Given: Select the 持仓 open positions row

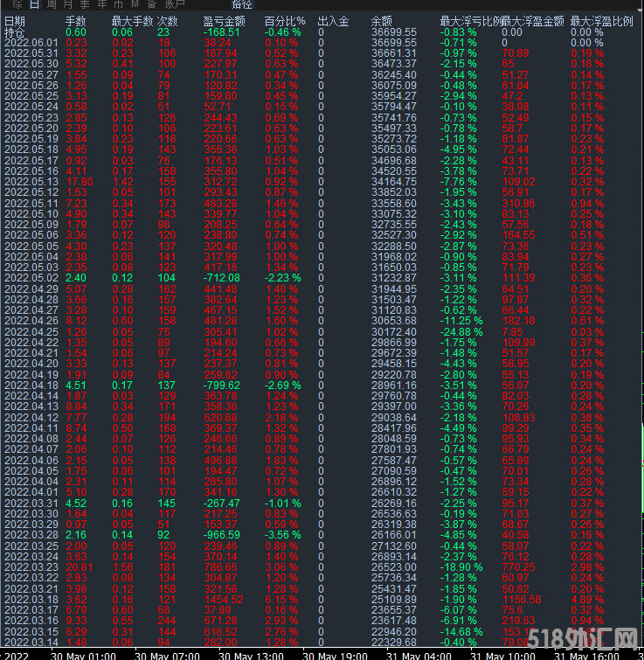Looking at the screenshot, I should coord(15,31).
